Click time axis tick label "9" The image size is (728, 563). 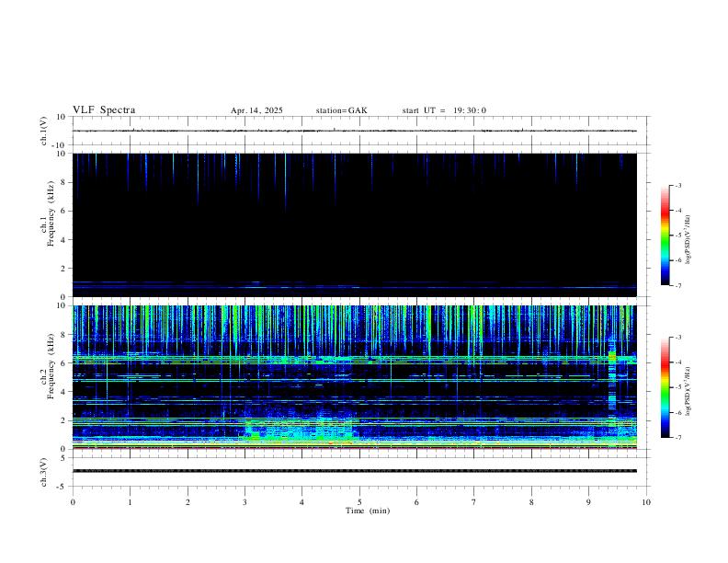[588, 502]
